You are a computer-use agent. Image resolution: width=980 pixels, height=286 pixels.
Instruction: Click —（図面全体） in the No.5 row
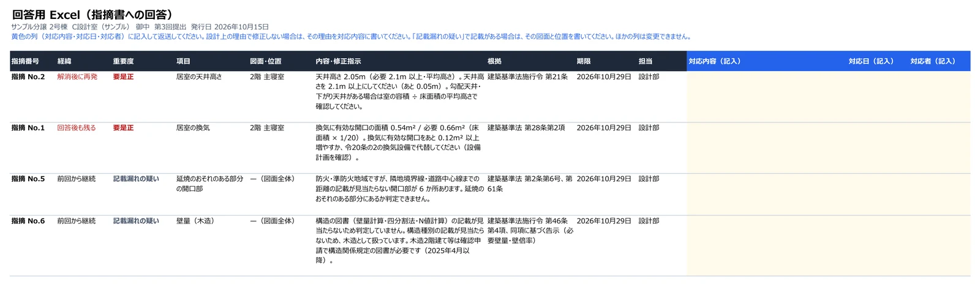273,179
